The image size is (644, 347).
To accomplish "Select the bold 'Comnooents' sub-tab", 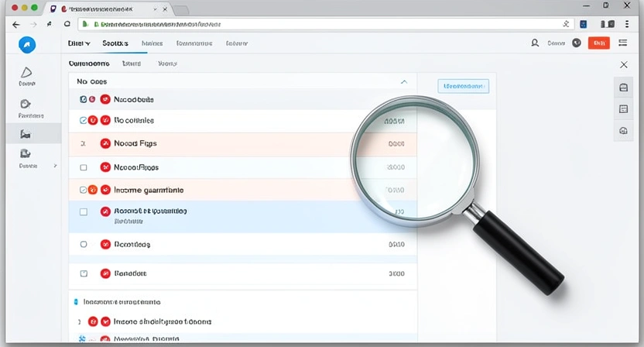I will [x=89, y=64].
